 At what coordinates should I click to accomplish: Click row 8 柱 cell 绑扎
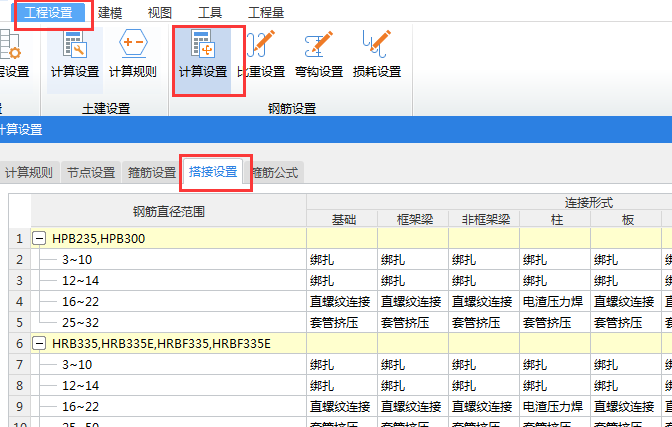pyautogui.click(x=555, y=385)
